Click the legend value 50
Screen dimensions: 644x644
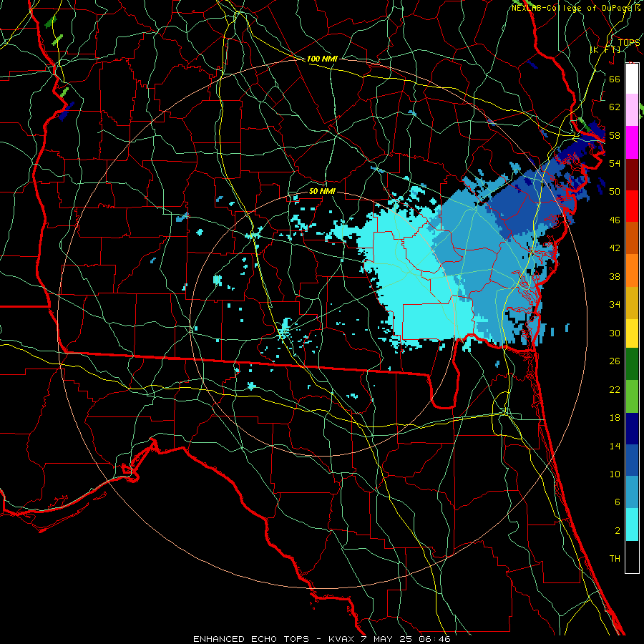(x=615, y=192)
